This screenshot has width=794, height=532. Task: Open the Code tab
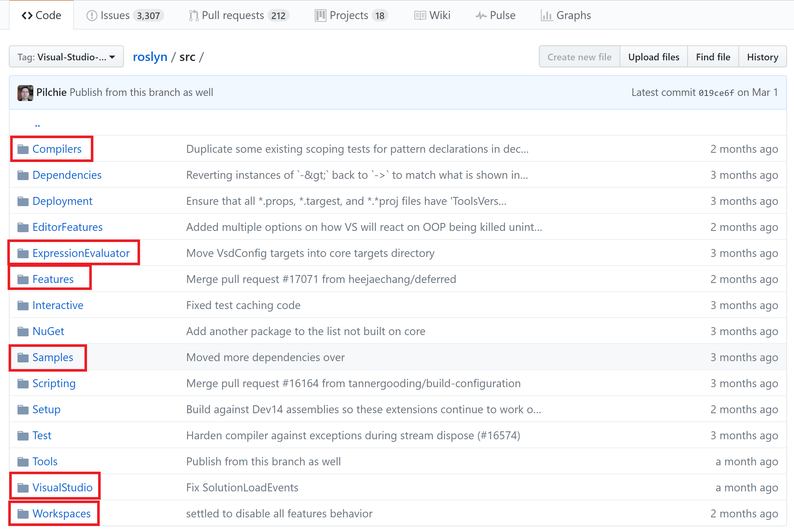click(x=41, y=15)
